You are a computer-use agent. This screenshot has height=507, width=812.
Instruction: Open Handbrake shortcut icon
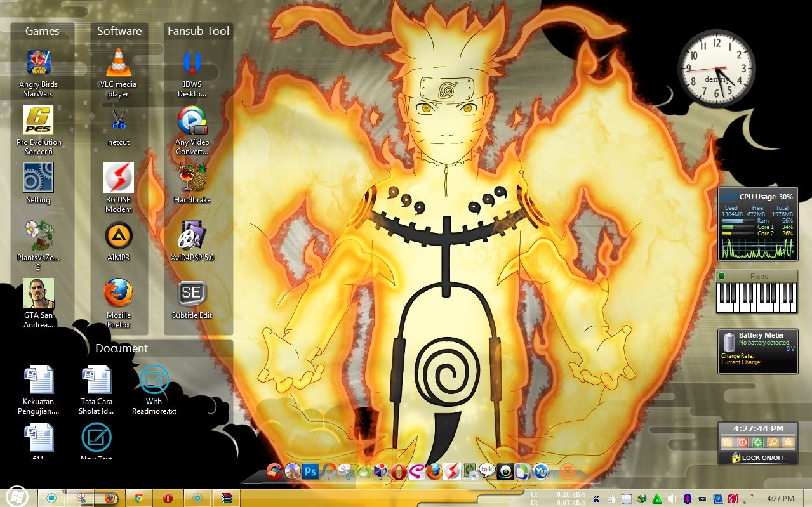coord(192,183)
